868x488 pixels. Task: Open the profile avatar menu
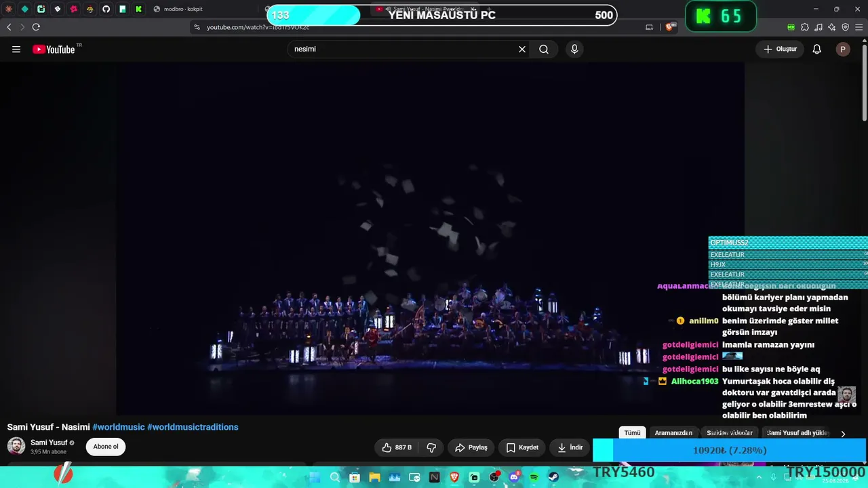[843, 49]
